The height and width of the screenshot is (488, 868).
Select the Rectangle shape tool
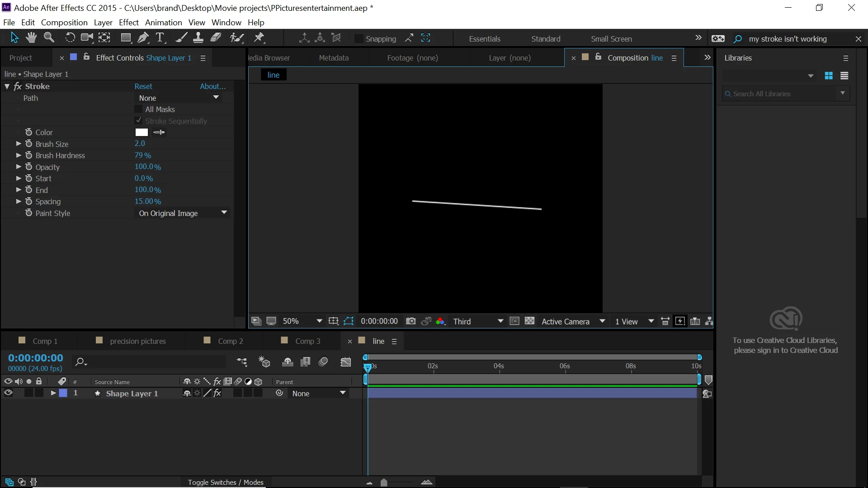click(x=126, y=38)
